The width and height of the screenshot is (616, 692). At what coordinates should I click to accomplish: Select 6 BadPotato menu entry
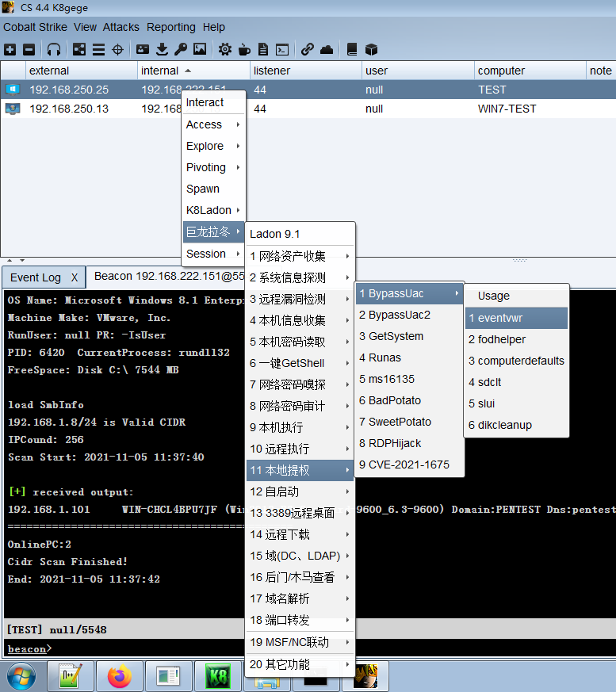pos(409,401)
